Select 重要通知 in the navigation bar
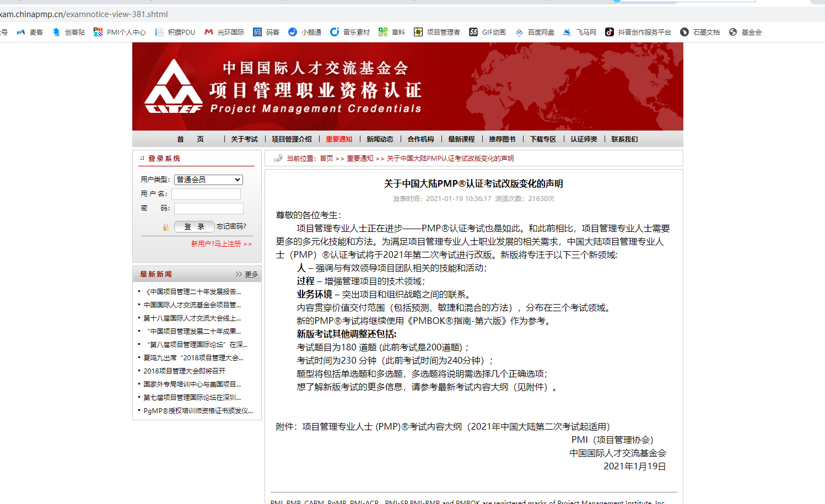Viewport: 825px width, 504px height. (x=339, y=139)
